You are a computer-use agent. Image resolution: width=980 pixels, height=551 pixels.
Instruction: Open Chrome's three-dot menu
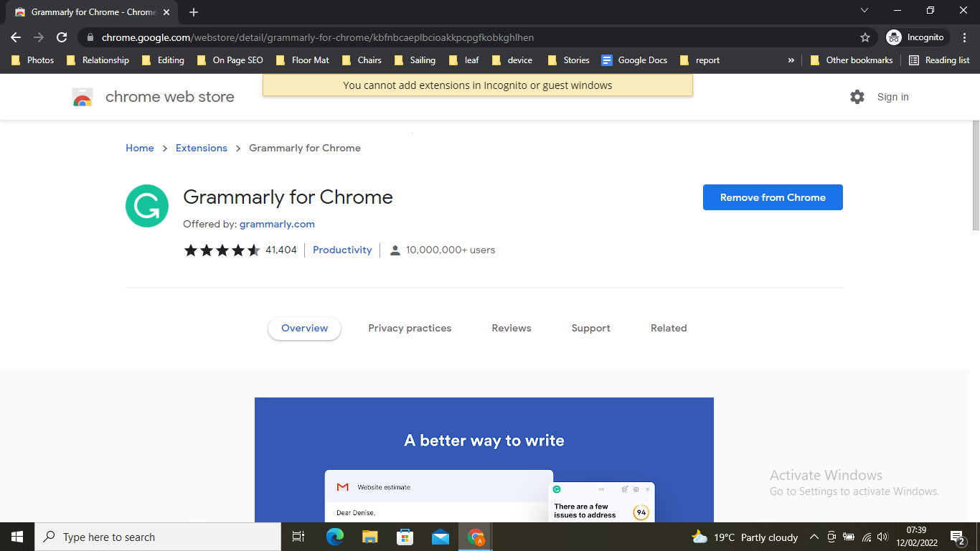click(x=965, y=37)
